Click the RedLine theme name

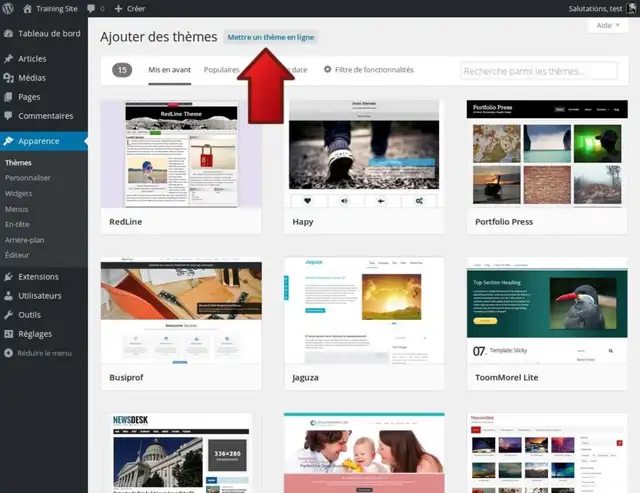click(126, 222)
